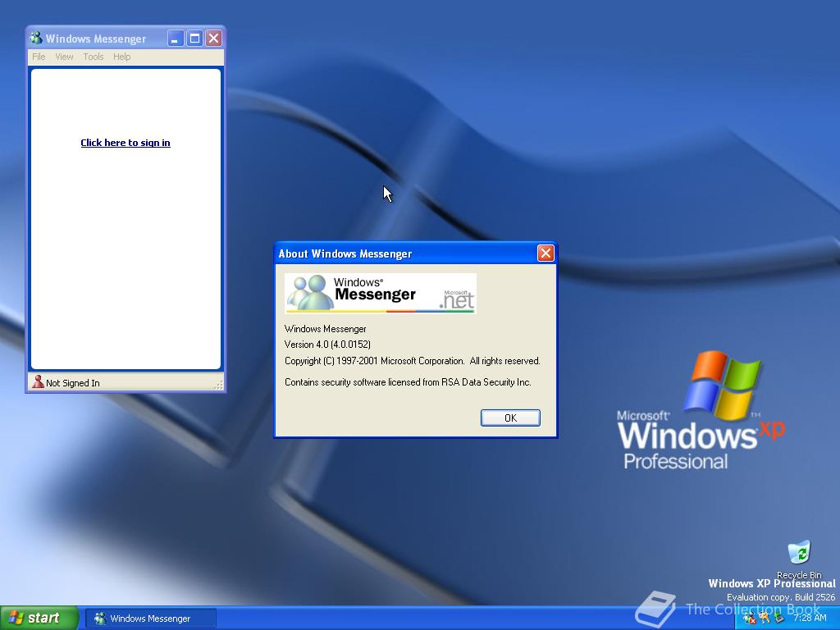
Task: Open the Tools menu in Windows Messenger
Action: (x=94, y=57)
